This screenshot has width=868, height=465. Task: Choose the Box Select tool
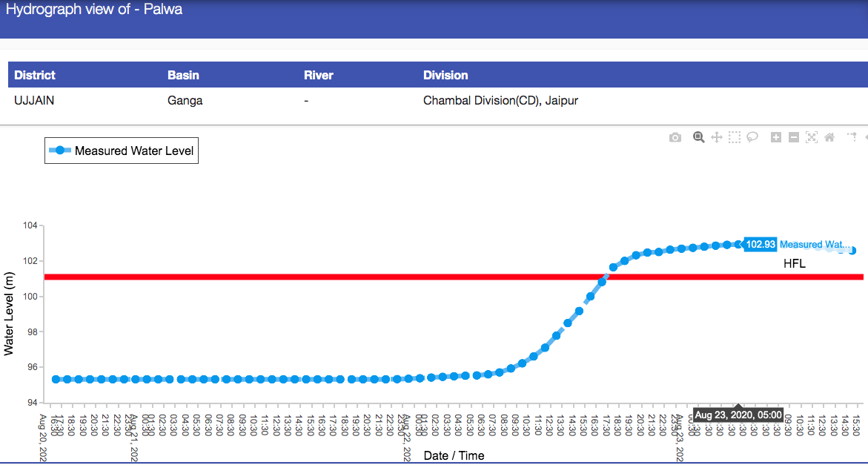[x=735, y=137]
